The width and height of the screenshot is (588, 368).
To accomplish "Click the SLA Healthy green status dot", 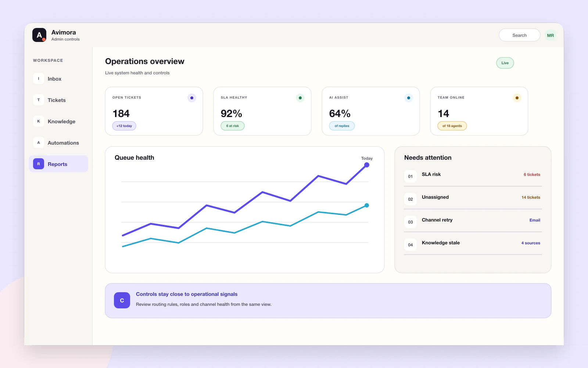I will pos(300,98).
